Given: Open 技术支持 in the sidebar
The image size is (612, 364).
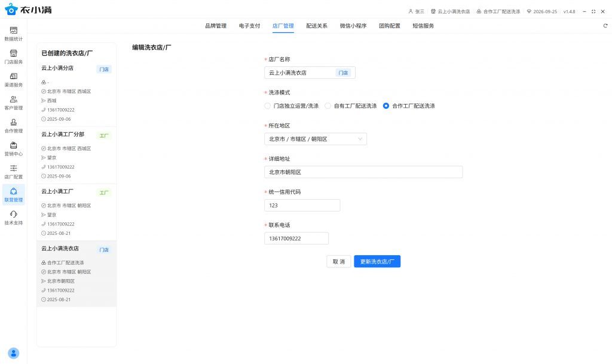Looking at the screenshot, I should pos(13,218).
